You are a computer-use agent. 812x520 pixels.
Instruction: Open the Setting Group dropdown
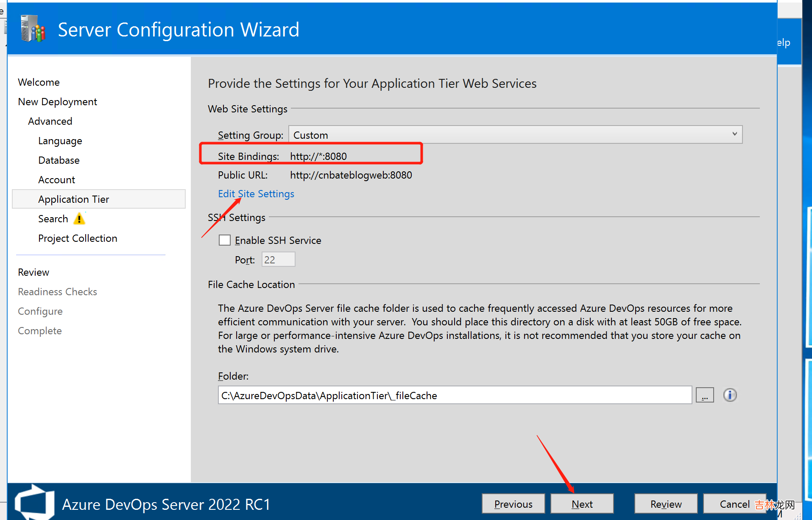[x=515, y=135]
